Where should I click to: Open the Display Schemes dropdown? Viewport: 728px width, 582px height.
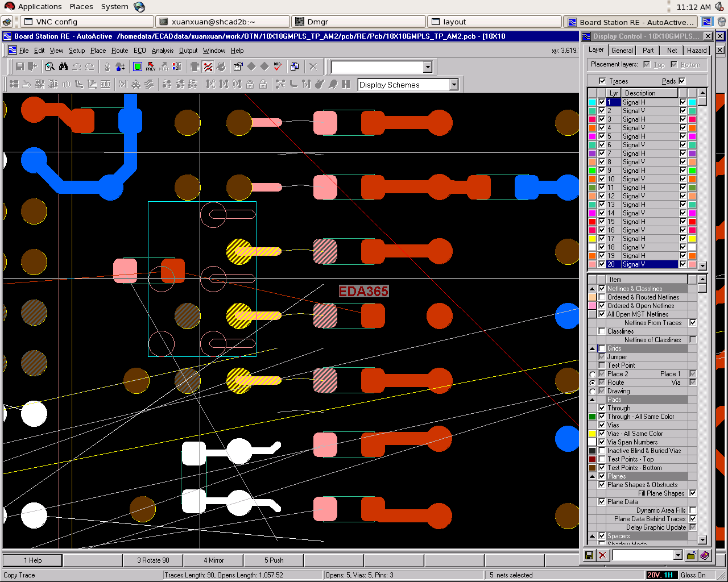[453, 85]
